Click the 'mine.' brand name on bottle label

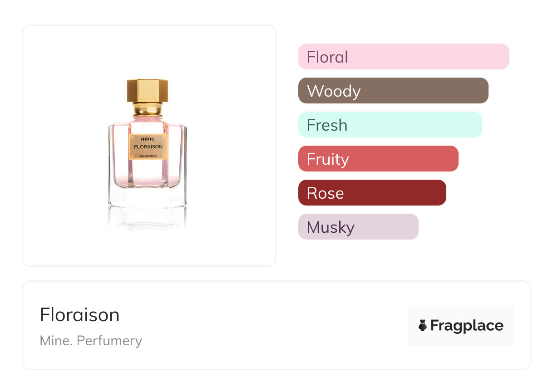point(148,139)
